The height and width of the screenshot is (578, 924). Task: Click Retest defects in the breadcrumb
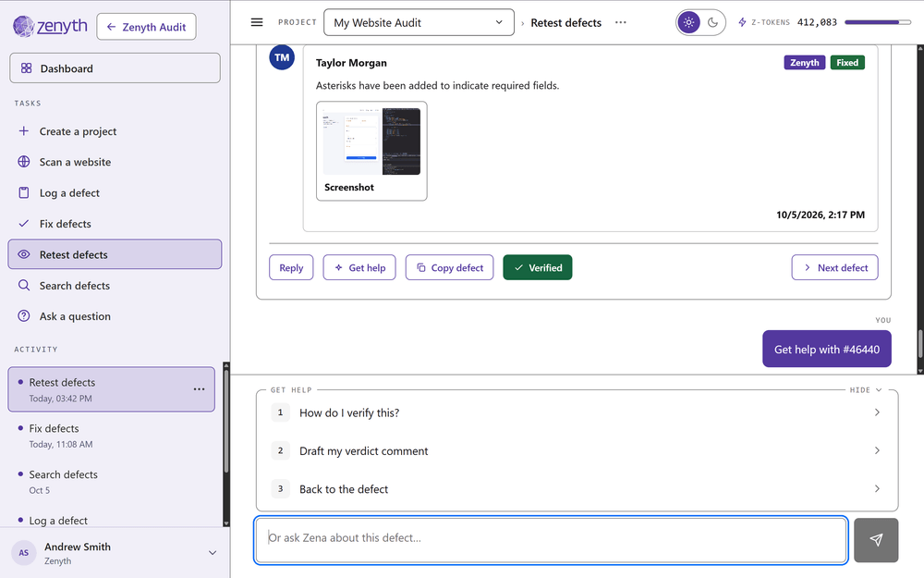click(565, 22)
